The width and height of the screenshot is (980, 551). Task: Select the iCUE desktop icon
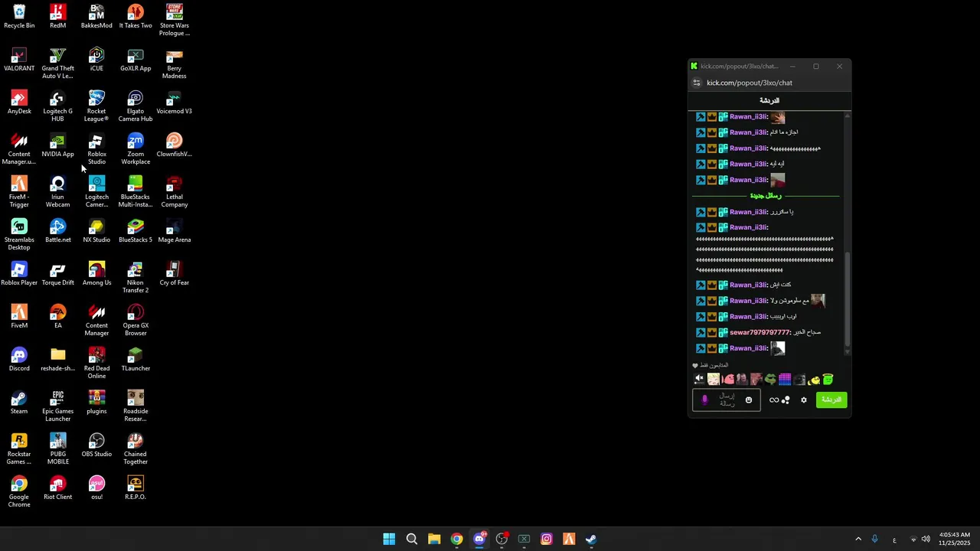click(96, 60)
